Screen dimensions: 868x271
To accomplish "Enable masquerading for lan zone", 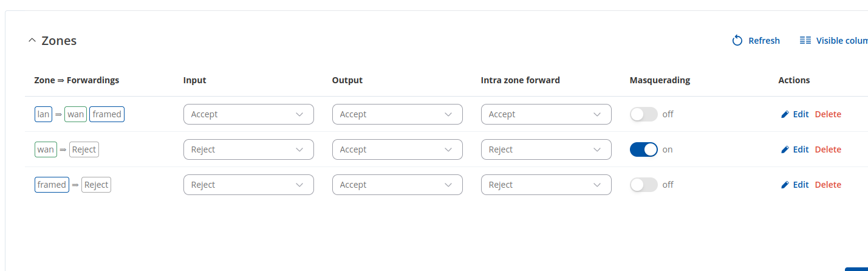I will tap(644, 114).
